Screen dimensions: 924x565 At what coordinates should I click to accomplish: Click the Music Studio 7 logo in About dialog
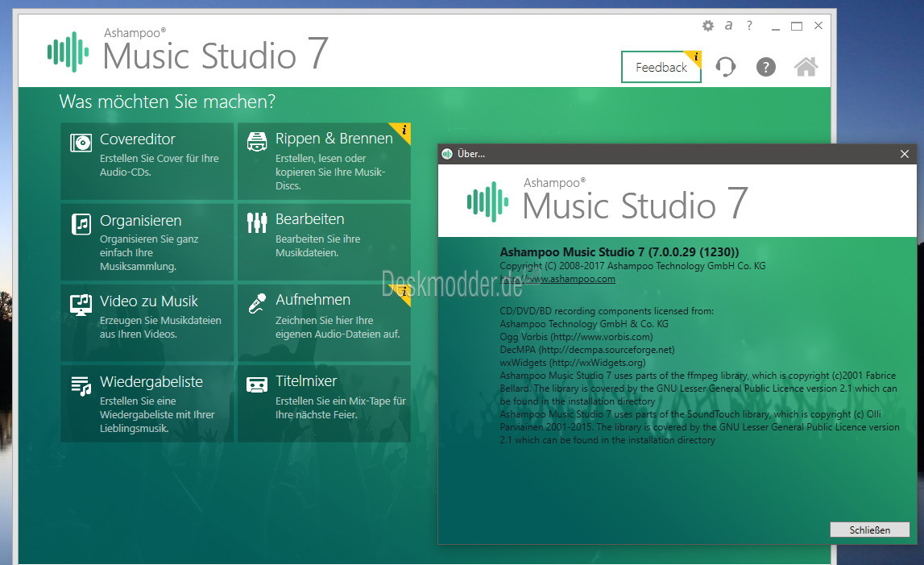pos(607,201)
